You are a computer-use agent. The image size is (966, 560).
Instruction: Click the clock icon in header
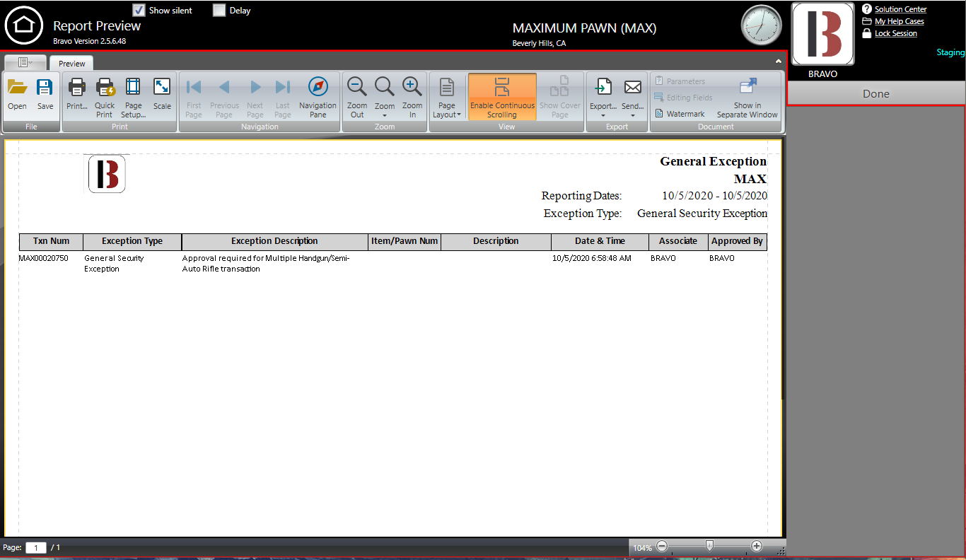click(x=762, y=25)
